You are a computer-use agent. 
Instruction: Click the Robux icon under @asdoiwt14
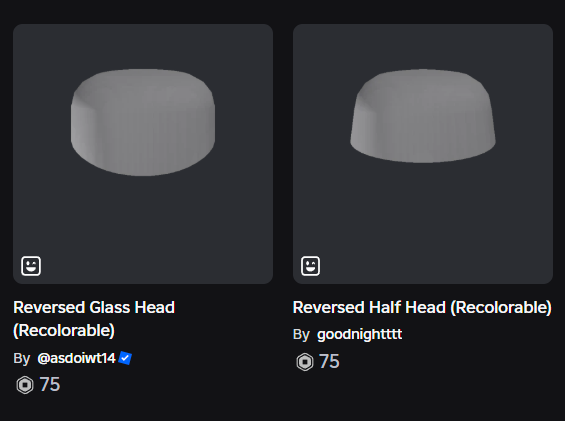25,385
